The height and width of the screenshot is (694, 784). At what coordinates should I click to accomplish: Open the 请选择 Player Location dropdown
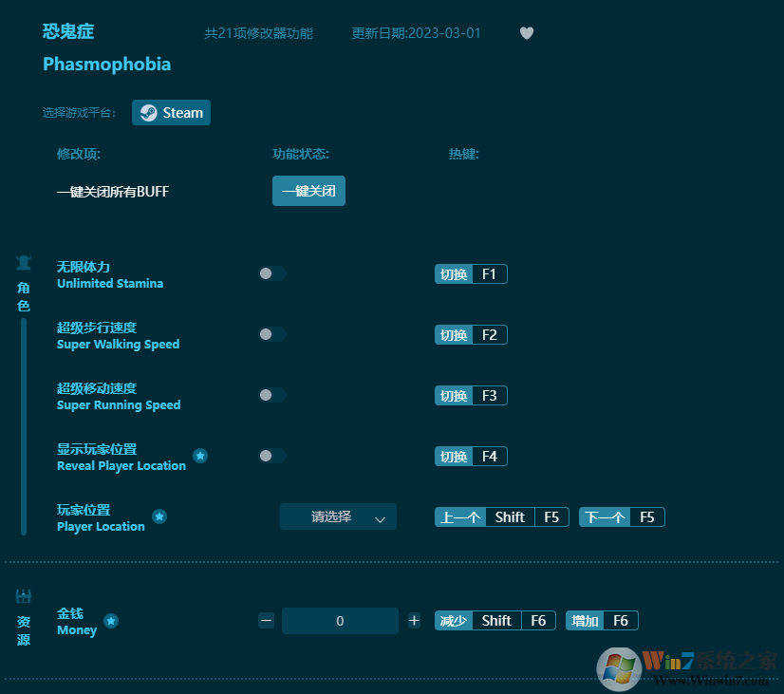tap(339, 516)
